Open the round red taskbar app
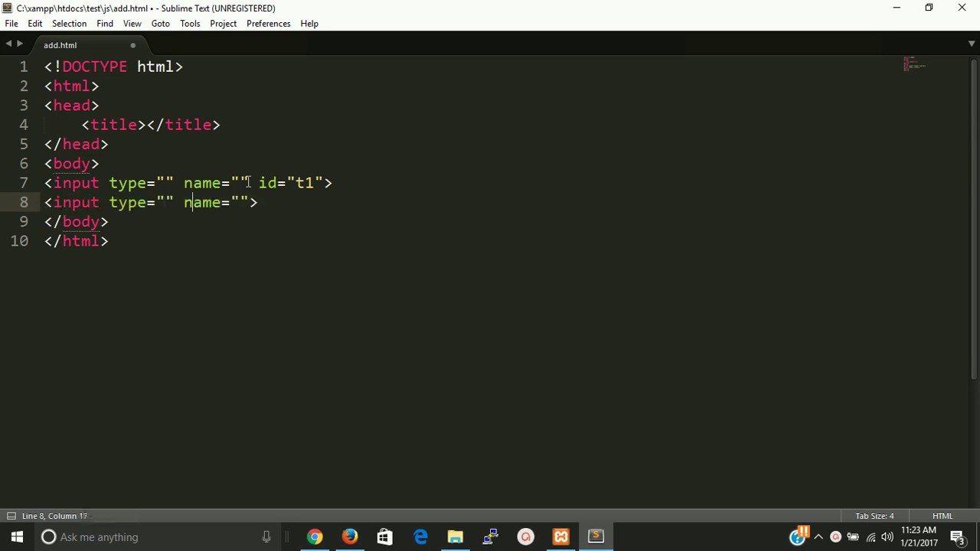This screenshot has height=551, width=980. 526,536
